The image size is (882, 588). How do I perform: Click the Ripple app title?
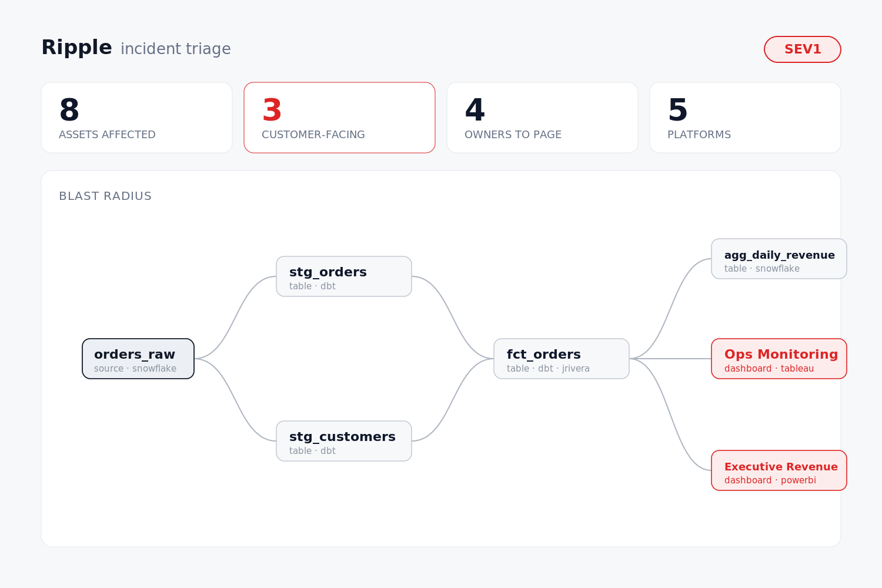[76, 48]
